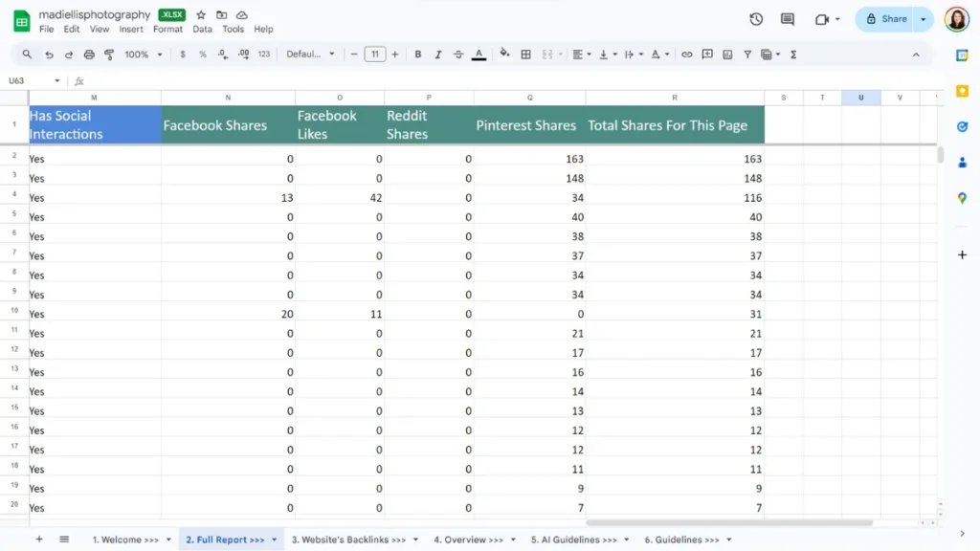Open the zoom level dropdown
Screen dimensions: 980x551
(142, 55)
